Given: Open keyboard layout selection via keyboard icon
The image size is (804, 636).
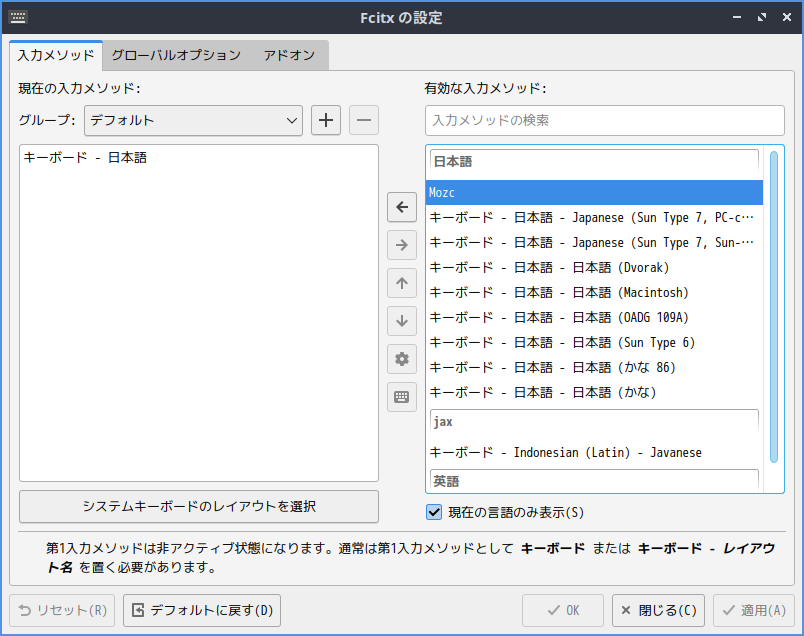Looking at the screenshot, I should (401, 397).
